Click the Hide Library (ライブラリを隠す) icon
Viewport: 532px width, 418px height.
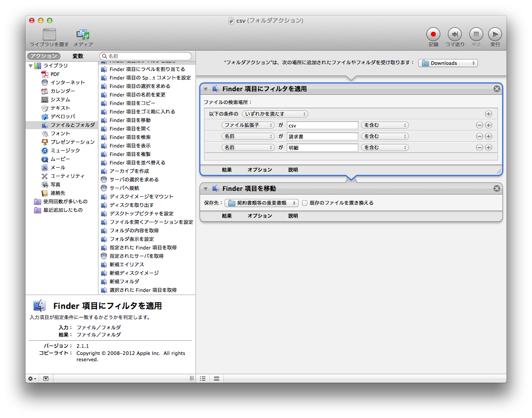click(49, 34)
